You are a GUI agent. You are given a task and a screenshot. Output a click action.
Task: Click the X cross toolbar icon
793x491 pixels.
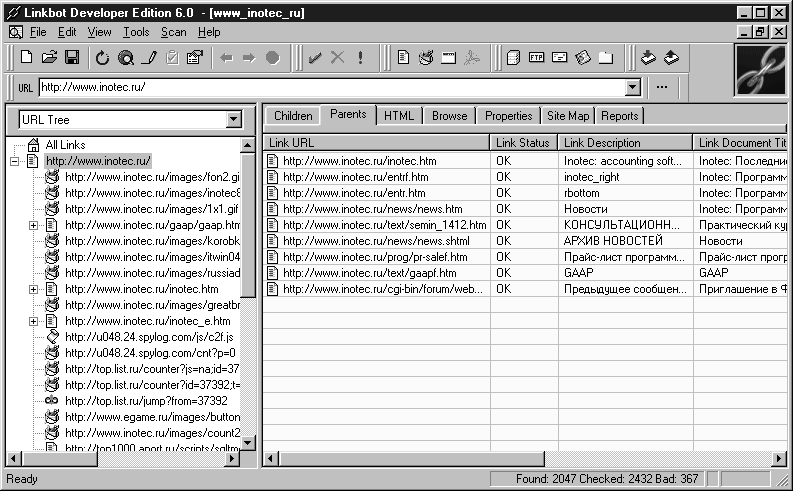tap(337, 58)
